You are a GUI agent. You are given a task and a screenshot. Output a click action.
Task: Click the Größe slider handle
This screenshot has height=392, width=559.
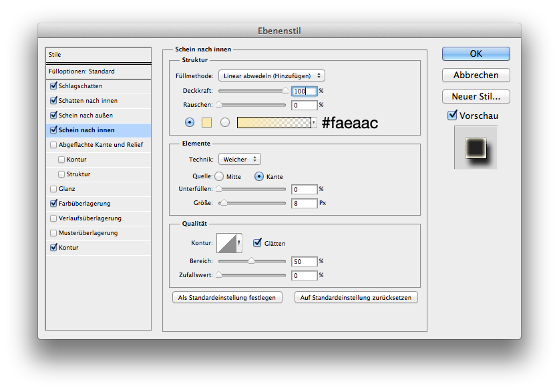pyautogui.click(x=224, y=203)
